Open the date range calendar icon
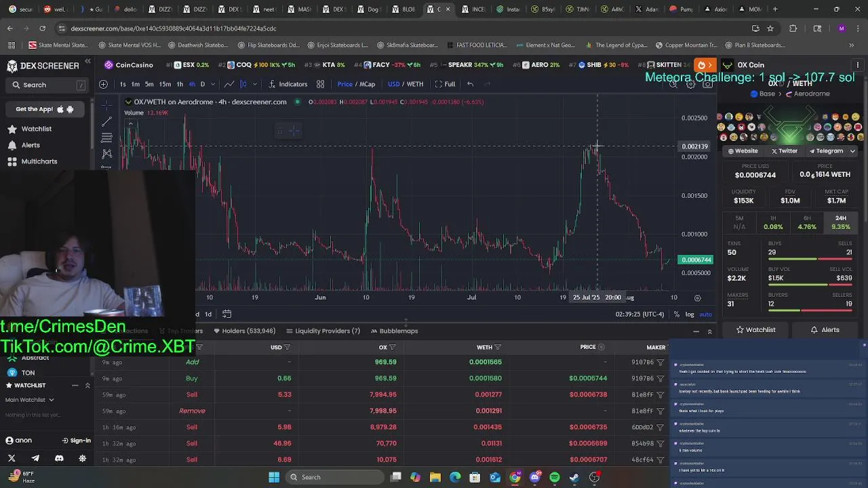868x488 pixels. click(x=226, y=314)
